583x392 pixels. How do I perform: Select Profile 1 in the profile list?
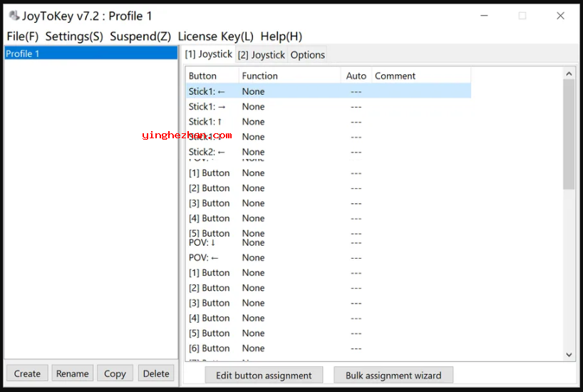91,53
